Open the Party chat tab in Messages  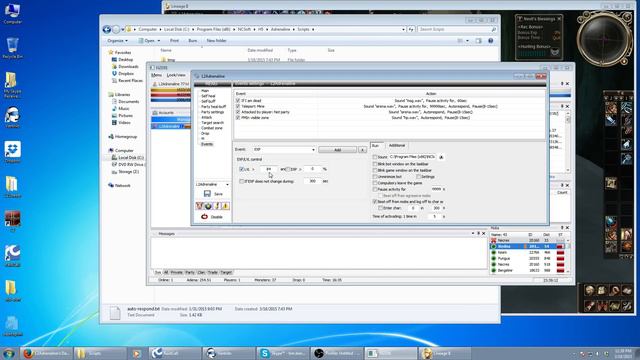click(x=190, y=272)
